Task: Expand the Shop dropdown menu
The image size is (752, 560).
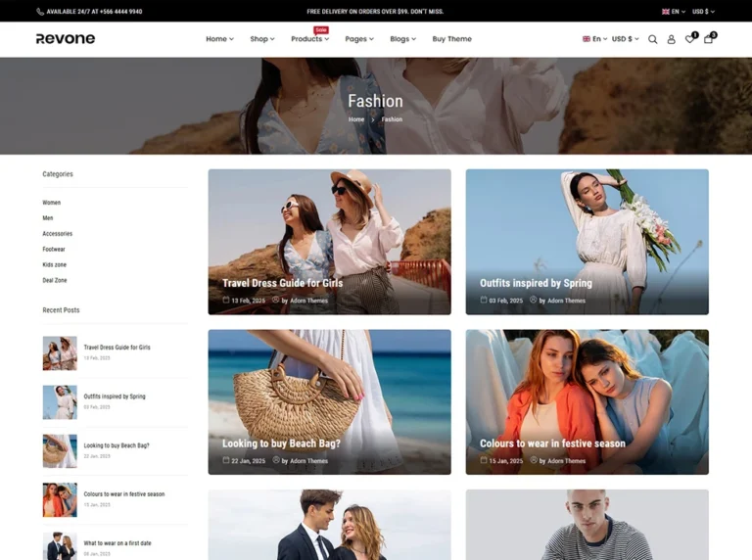Action: pos(261,39)
